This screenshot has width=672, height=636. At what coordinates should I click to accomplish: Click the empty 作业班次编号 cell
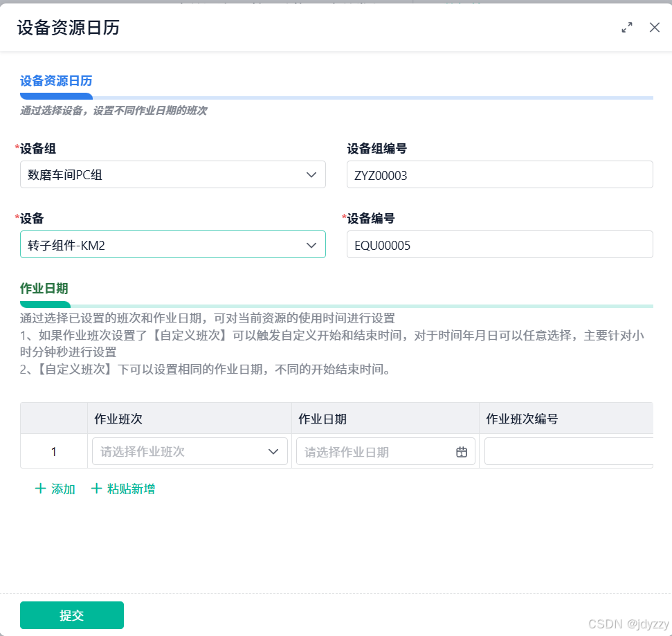click(x=567, y=451)
